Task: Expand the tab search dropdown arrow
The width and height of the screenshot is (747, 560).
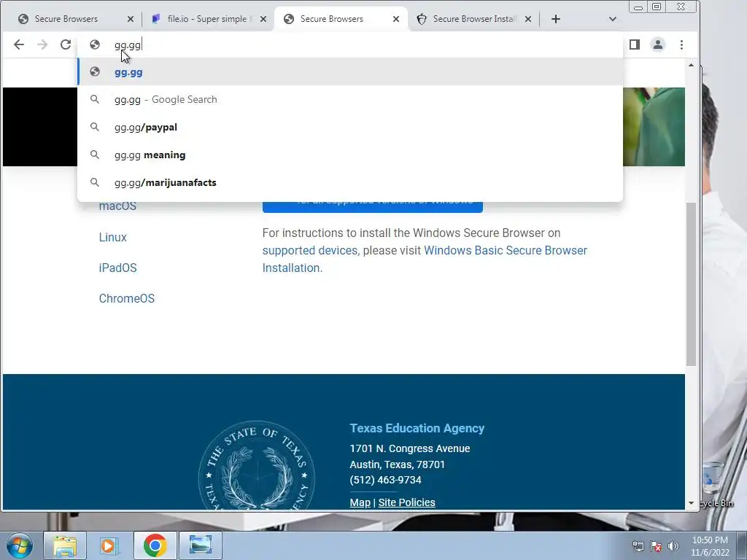Action: click(613, 19)
